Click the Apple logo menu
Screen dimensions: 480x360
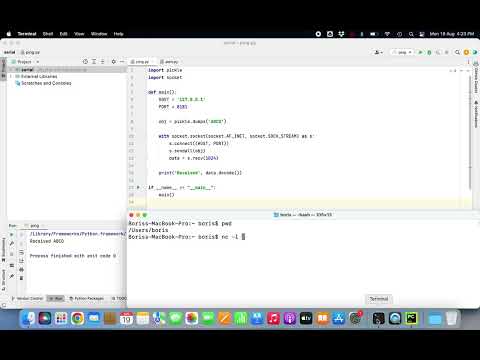9,34
